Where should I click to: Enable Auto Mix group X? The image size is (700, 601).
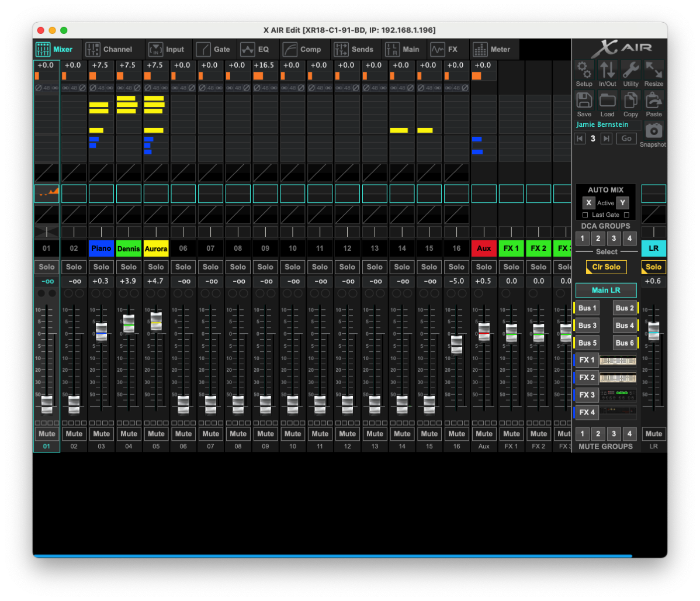[588, 203]
